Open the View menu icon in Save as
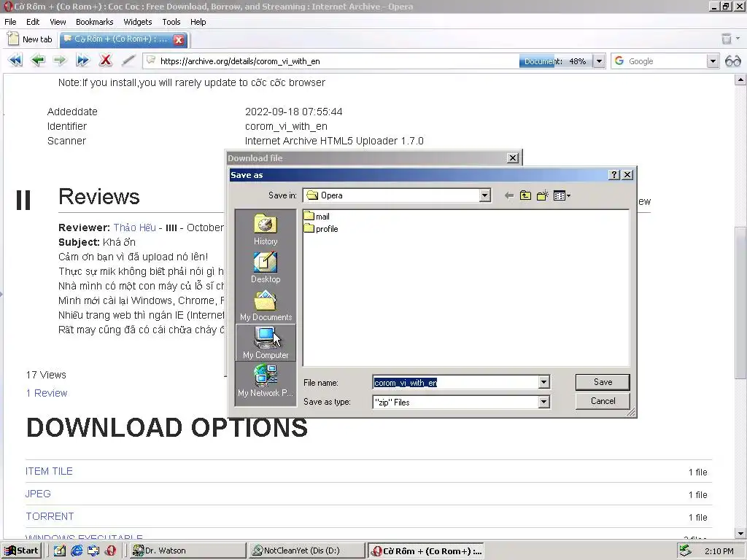 [x=562, y=195]
